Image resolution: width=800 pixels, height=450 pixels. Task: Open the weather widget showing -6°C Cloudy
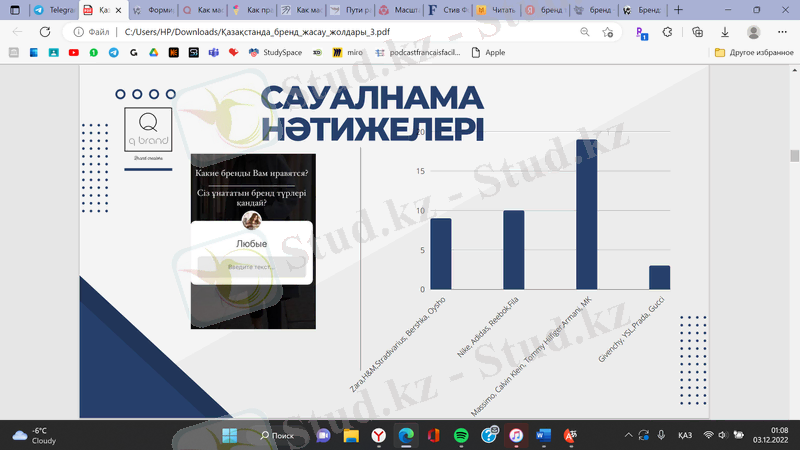pyautogui.click(x=35, y=435)
